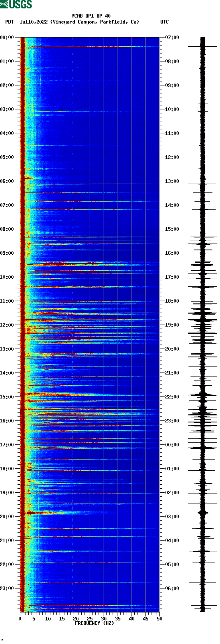Click the 08:00 PDT time label
The width and height of the screenshot is (220, 644).
(x=7, y=229)
